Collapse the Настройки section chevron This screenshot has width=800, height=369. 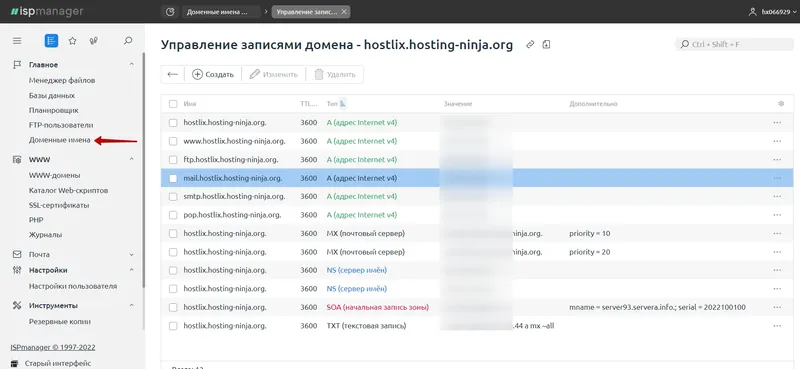click(x=132, y=270)
